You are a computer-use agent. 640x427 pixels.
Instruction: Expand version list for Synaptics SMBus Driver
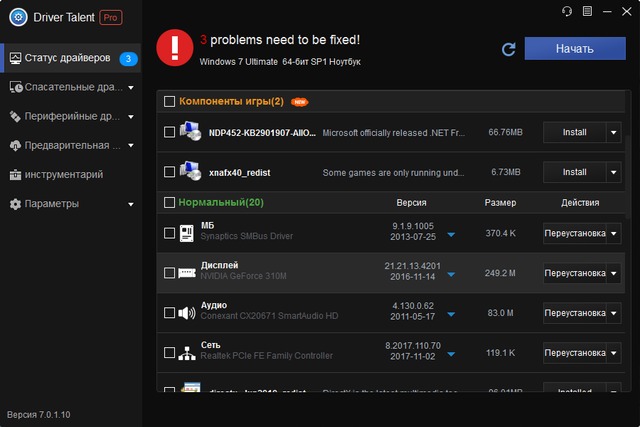451,235
